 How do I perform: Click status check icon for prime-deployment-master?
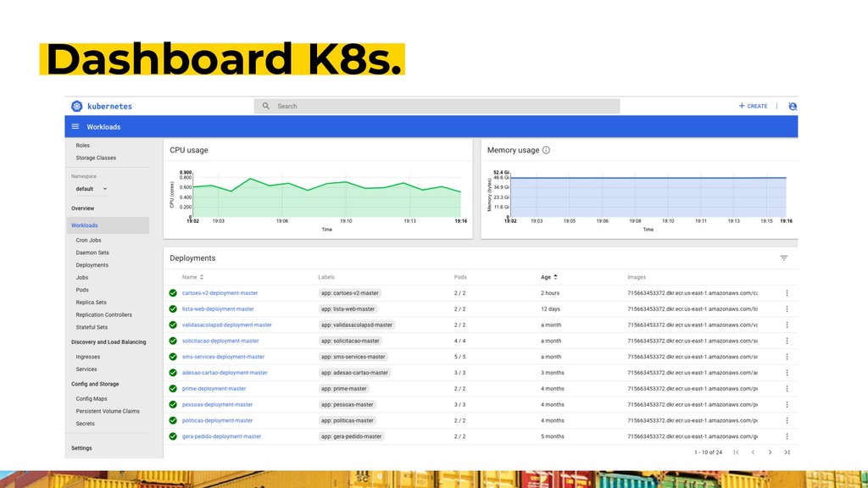[173, 388]
